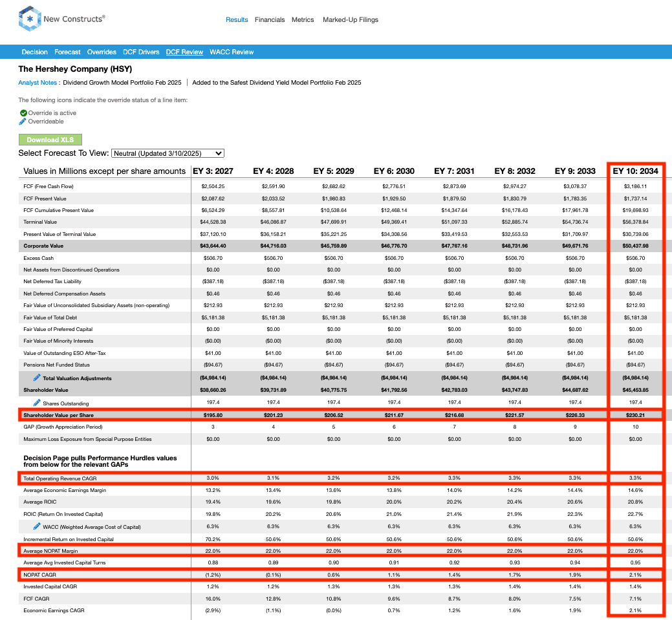Click the Excess Cash row label
The image size is (672, 620).
click(x=39, y=258)
